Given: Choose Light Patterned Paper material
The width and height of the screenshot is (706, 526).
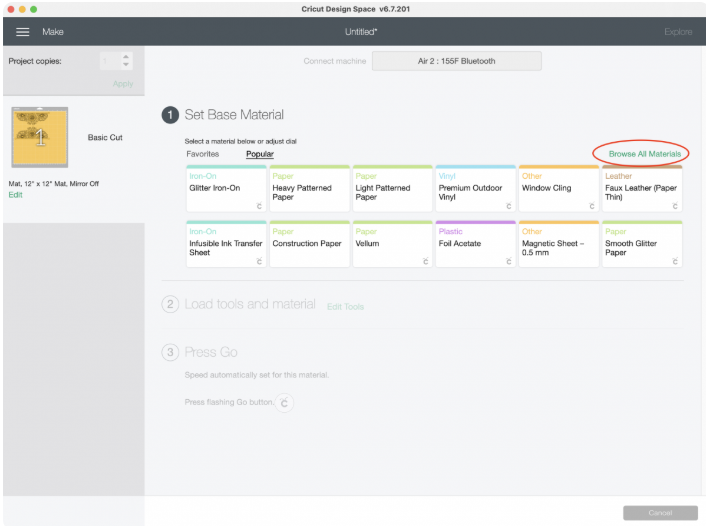Looking at the screenshot, I should tap(393, 189).
